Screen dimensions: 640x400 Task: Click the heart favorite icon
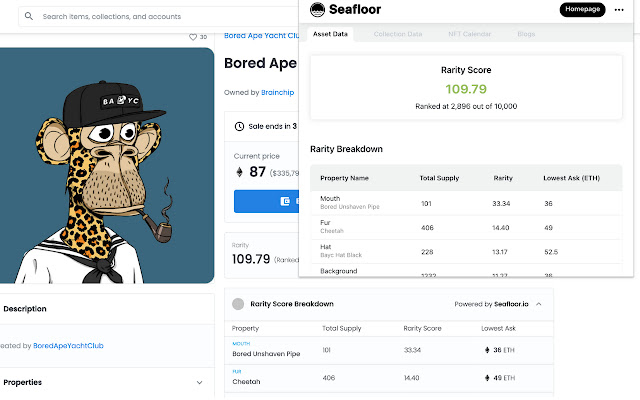coord(193,37)
